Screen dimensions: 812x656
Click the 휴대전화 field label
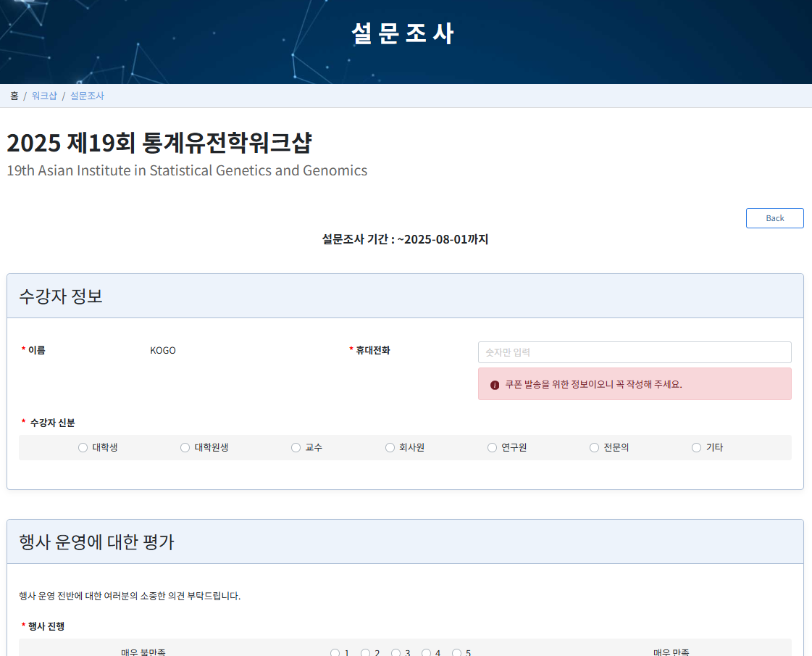(373, 350)
